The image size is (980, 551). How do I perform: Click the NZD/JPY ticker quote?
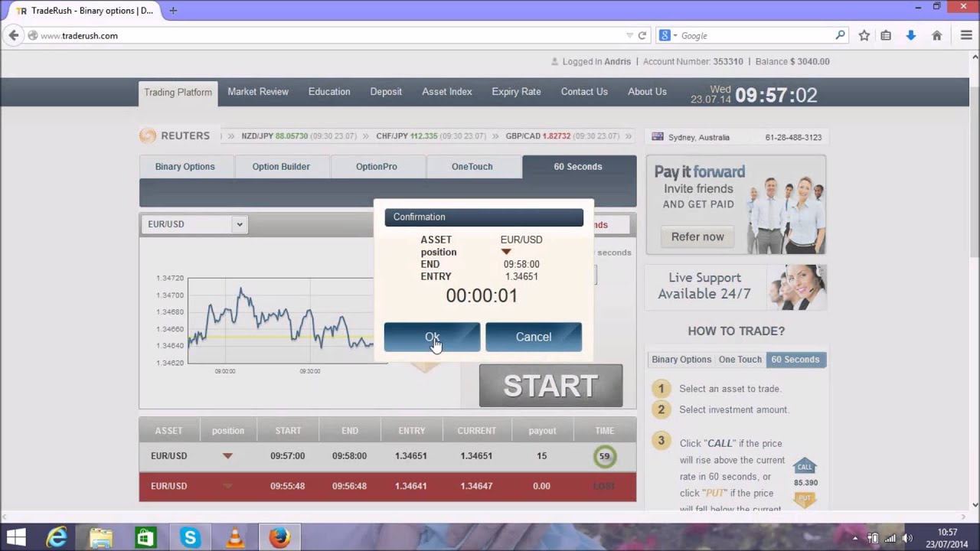[299, 136]
